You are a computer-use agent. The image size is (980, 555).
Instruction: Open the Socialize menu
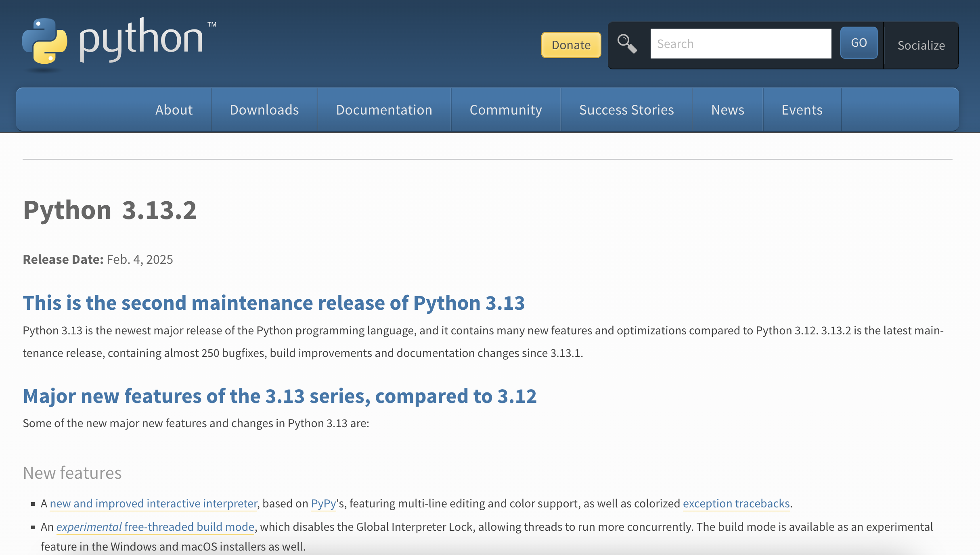(921, 45)
